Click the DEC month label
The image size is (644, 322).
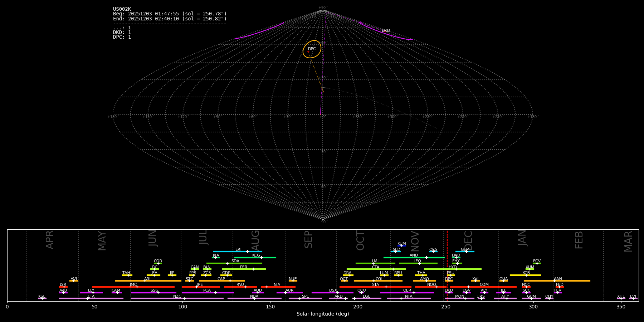tap(468, 240)
